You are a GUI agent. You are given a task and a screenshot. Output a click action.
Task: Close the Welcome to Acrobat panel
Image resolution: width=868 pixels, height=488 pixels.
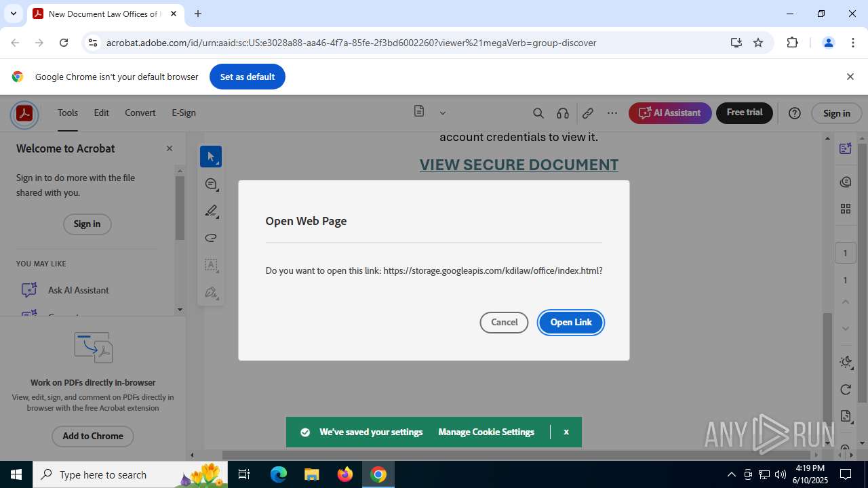tap(170, 148)
